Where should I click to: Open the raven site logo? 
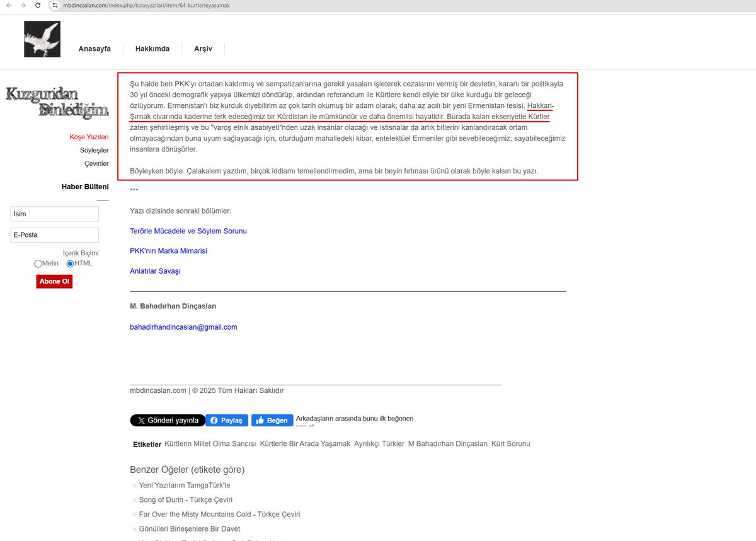pyautogui.click(x=42, y=39)
